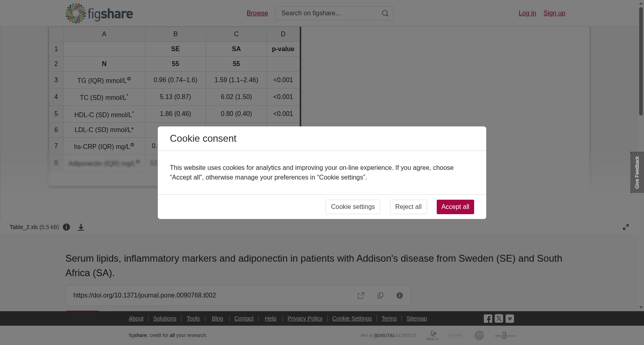644x345 pixels.
Task: Open the Privacy Policy footer link
Action: pyautogui.click(x=305, y=318)
